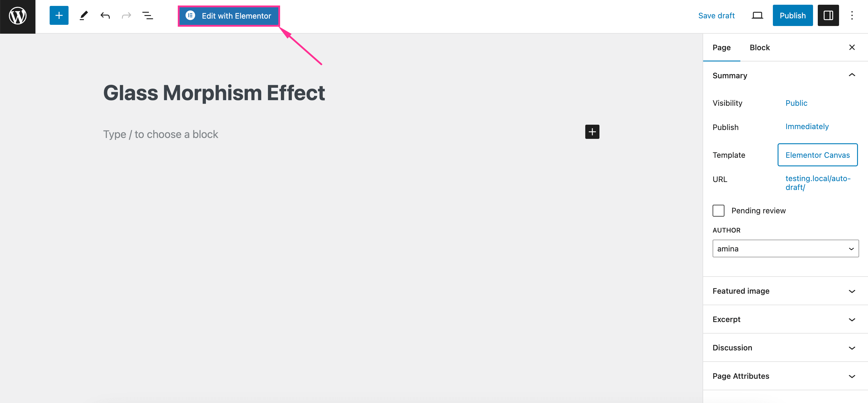Click the WordPress logo icon
The width and height of the screenshot is (868, 403).
18,16
